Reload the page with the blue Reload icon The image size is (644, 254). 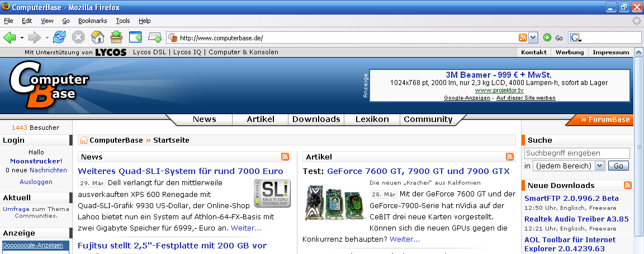[59, 37]
